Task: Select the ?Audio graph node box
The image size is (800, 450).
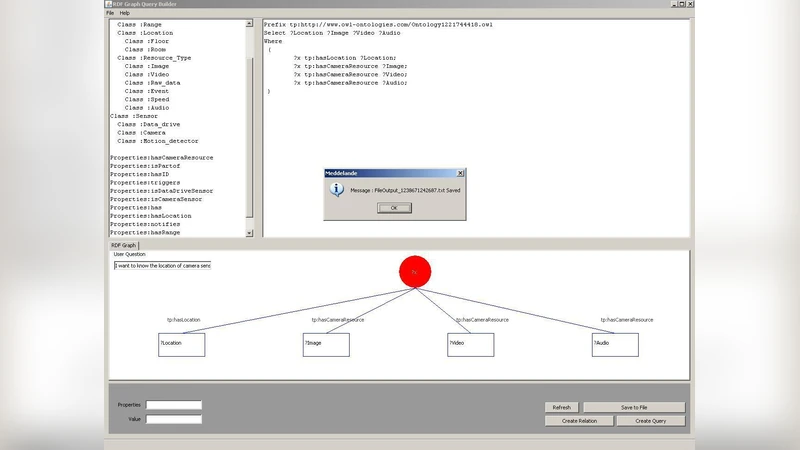Action: [615, 344]
